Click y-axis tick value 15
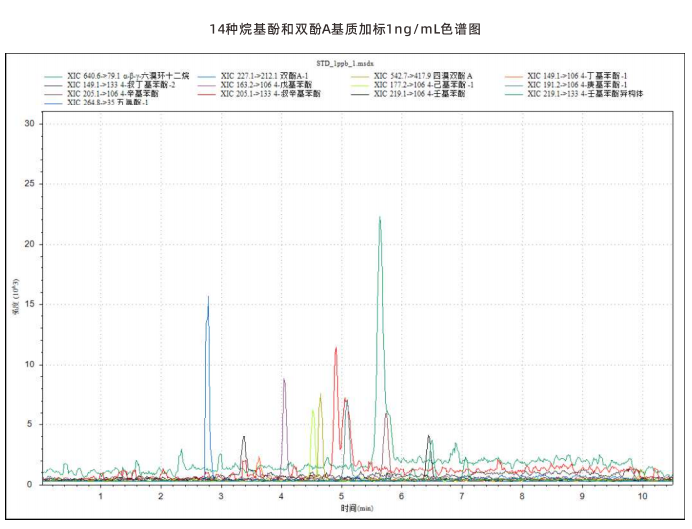692x529 pixels. coord(29,304)
